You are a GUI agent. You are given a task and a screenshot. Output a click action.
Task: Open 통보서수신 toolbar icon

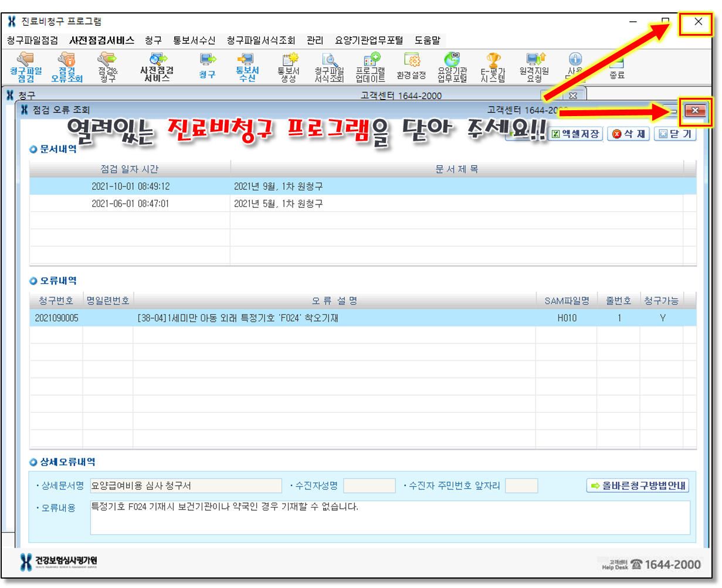(x=247, y=67)
